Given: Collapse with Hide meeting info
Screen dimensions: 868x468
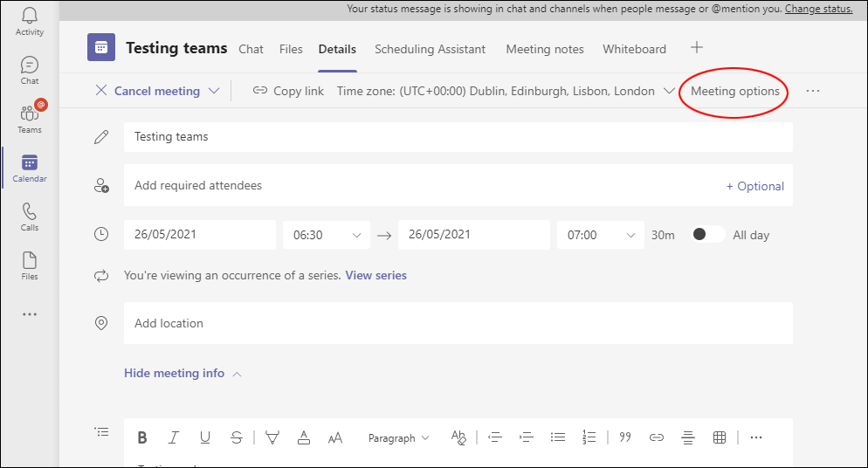Looking at the screenshot, I should 174,373.
